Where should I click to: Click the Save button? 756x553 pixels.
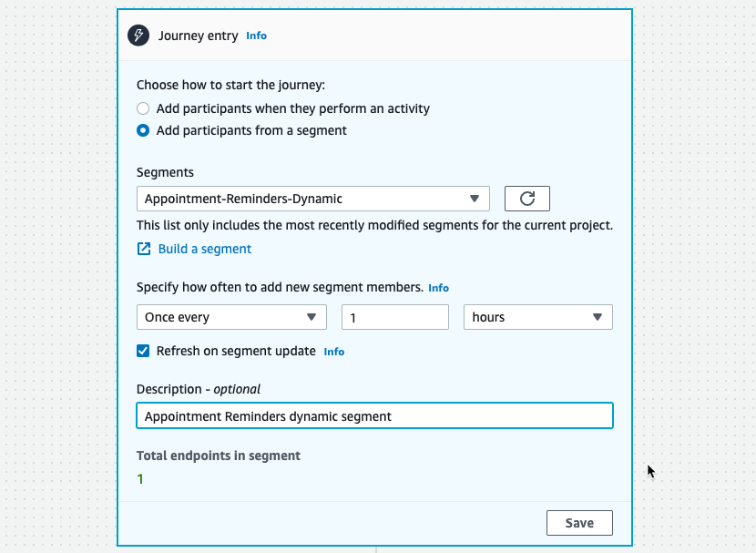point(579,522)
